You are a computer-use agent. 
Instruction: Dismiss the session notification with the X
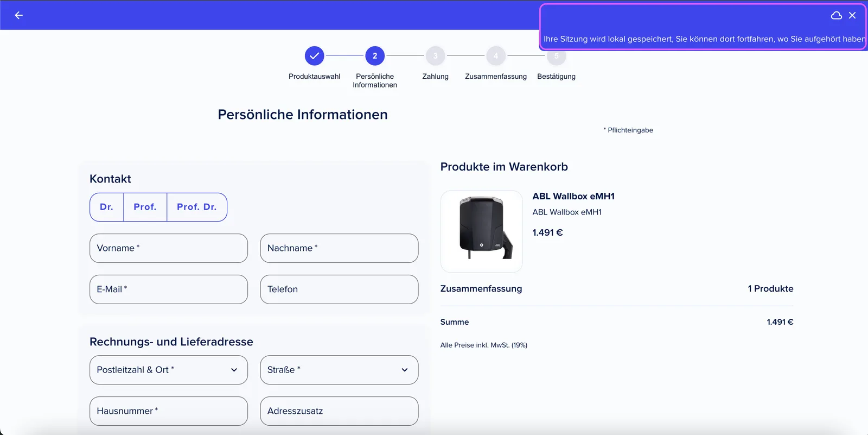coord(852,15)
